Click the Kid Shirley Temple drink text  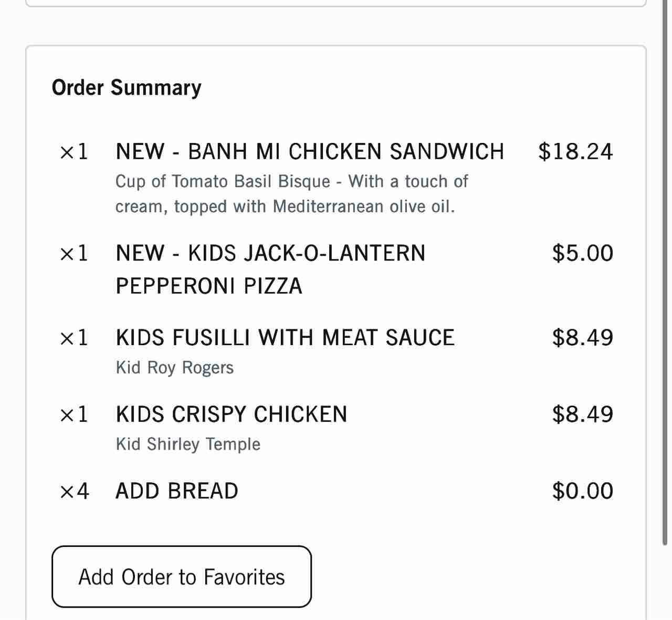point(188,444)
